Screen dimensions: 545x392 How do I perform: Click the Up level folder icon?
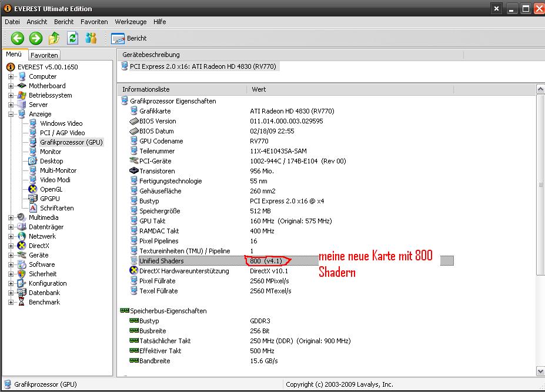click(x=54, y=38)
